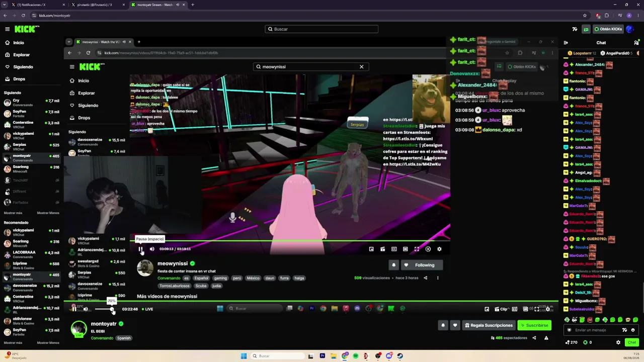This screenshot has width=644, height=362.
Task: Clear the meowynissi search box
Action: point(361,67)
